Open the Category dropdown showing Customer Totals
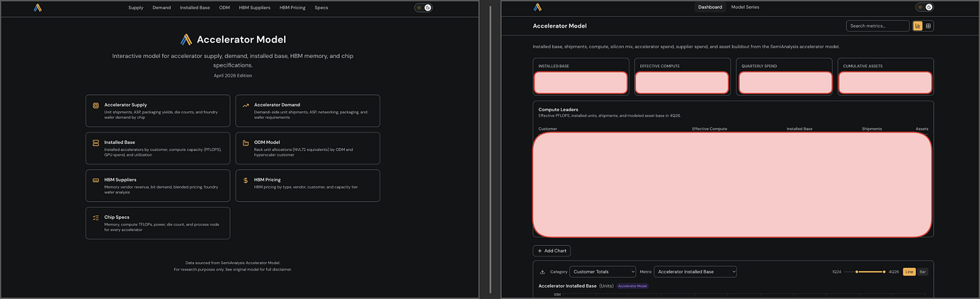 (x=602, y=271)
